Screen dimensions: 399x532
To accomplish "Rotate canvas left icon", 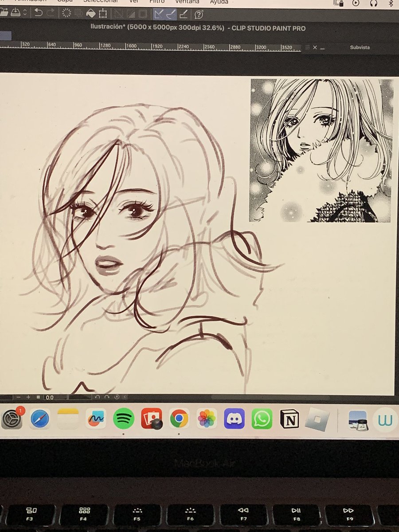I will [x=97, y=397].
